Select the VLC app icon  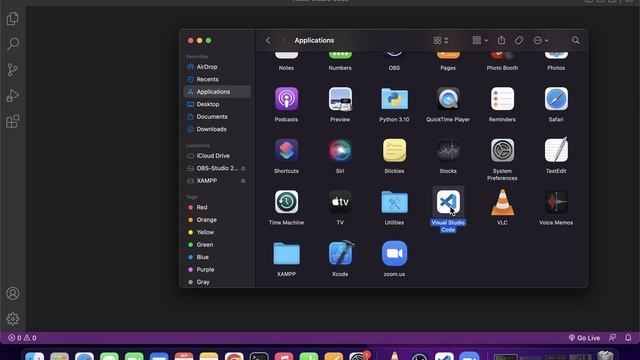click(x=502, y=202)
